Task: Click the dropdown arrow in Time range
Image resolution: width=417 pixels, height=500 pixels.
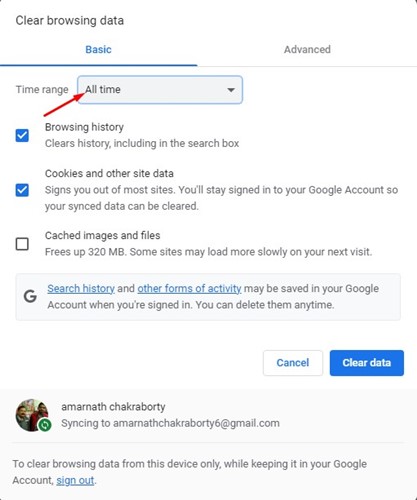Action: pyautogui.click(x=231, y=90)
